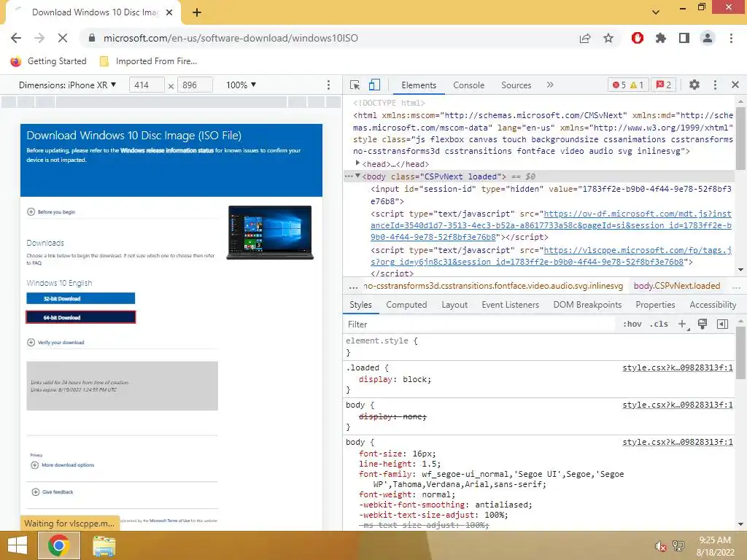Viewport: 747px width, 560px height.
Task: Toggle rendering emulations paintbrush icon
Action: [x=703, y=324]
